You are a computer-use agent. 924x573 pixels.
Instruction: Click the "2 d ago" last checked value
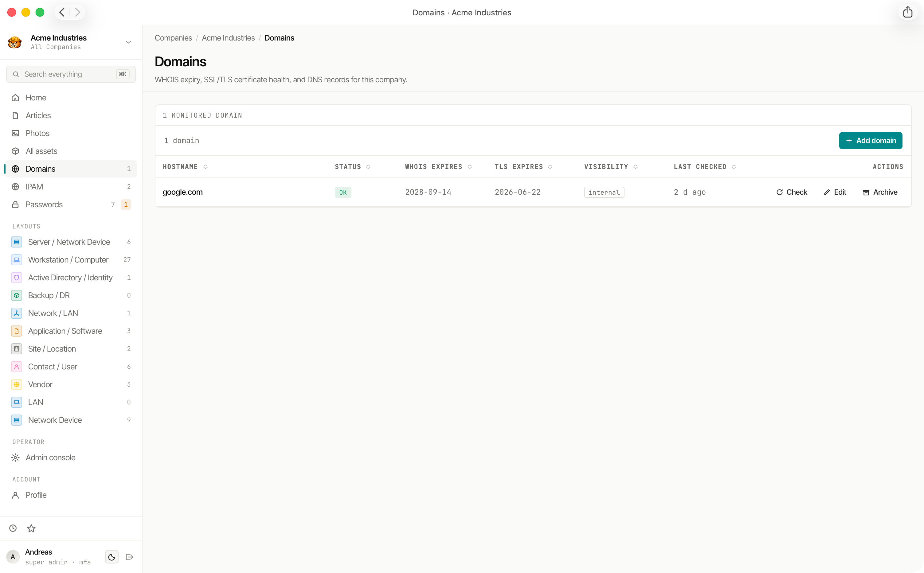[690, 192]
